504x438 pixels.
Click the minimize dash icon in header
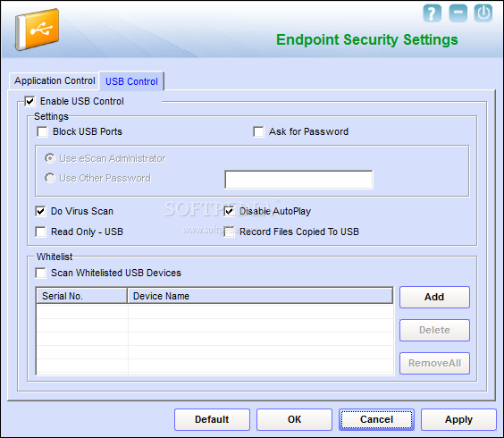point(458,13)
